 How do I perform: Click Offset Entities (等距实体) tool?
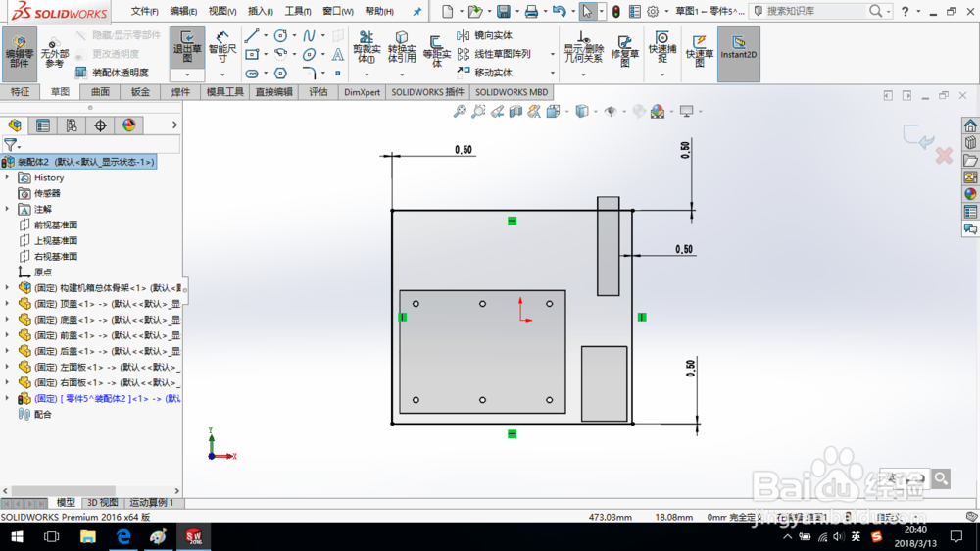(436, 50)
